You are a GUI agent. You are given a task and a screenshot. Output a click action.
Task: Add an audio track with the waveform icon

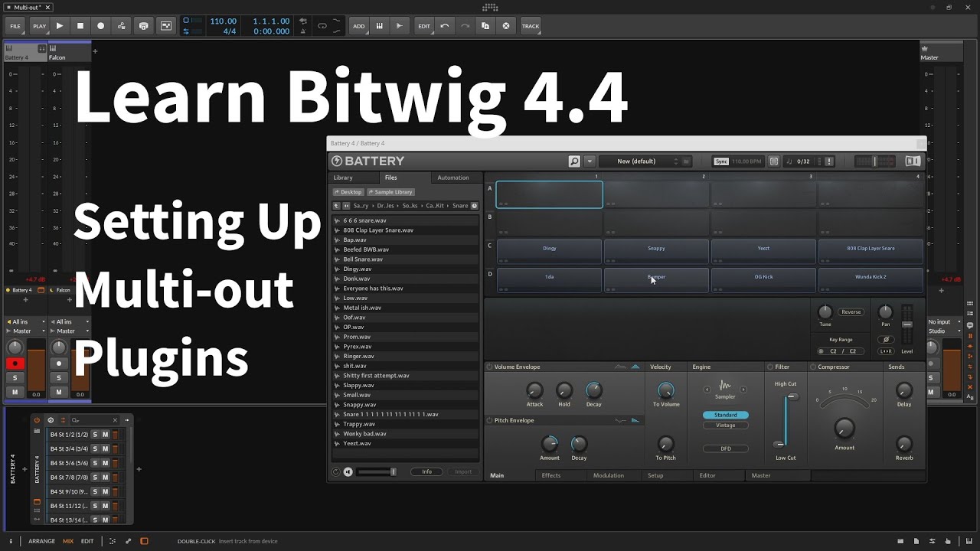[x=399, y=26]
